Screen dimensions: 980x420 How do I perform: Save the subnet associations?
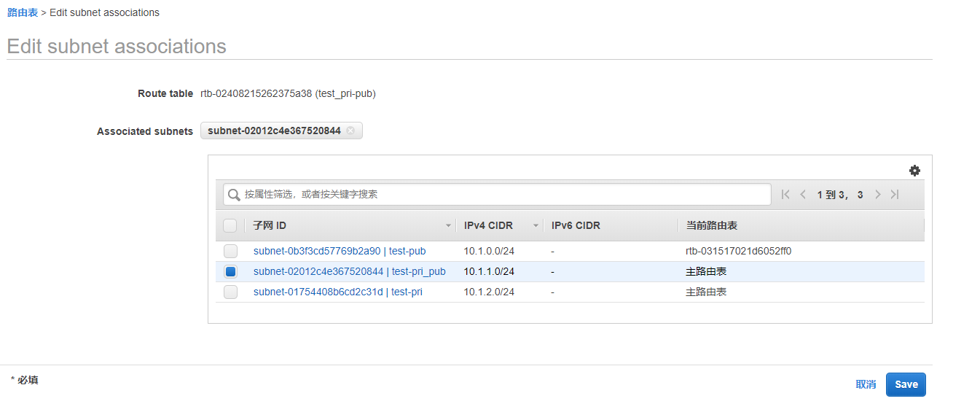(906, 384)
